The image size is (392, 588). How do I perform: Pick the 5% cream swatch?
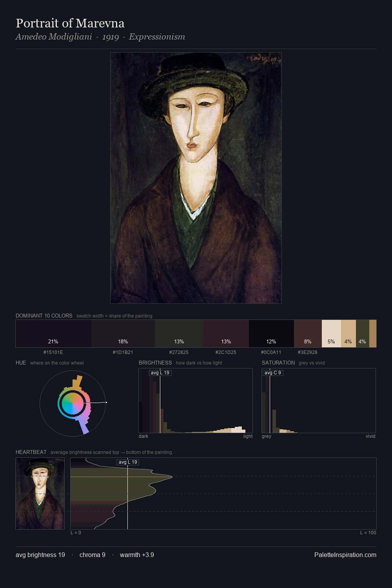(x=331, y=334)
